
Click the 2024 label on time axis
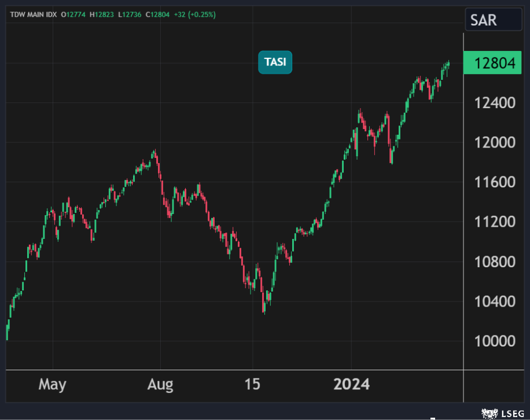click(x=351, y=384)
